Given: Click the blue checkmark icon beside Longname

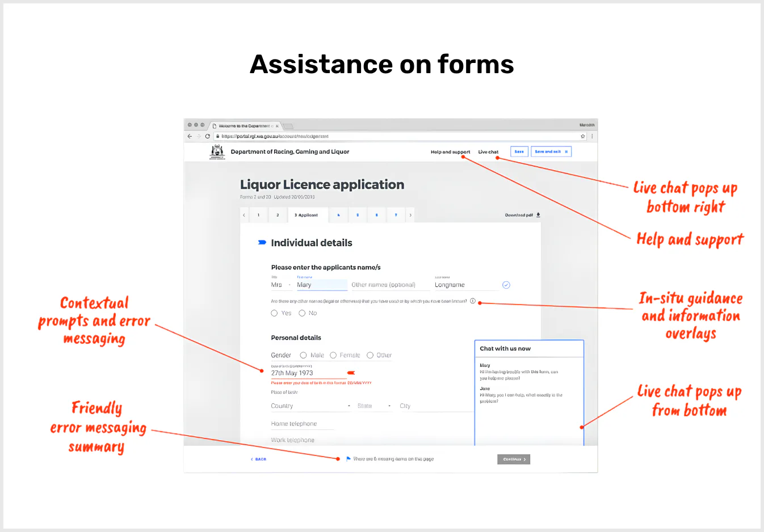Looking at the screenshot, I should coord(506,285).
